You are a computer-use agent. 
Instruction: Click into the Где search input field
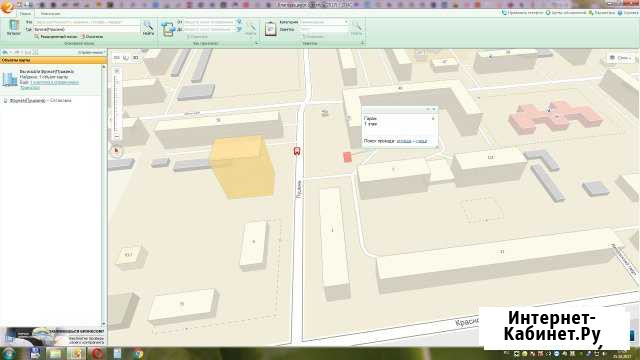click(87, 29)
